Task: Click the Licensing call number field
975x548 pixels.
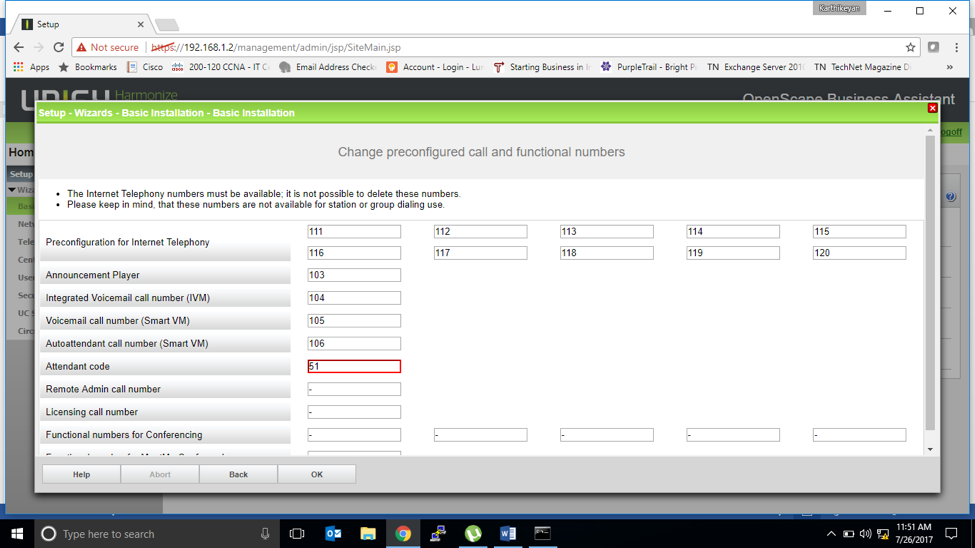Action: [354, 412]
